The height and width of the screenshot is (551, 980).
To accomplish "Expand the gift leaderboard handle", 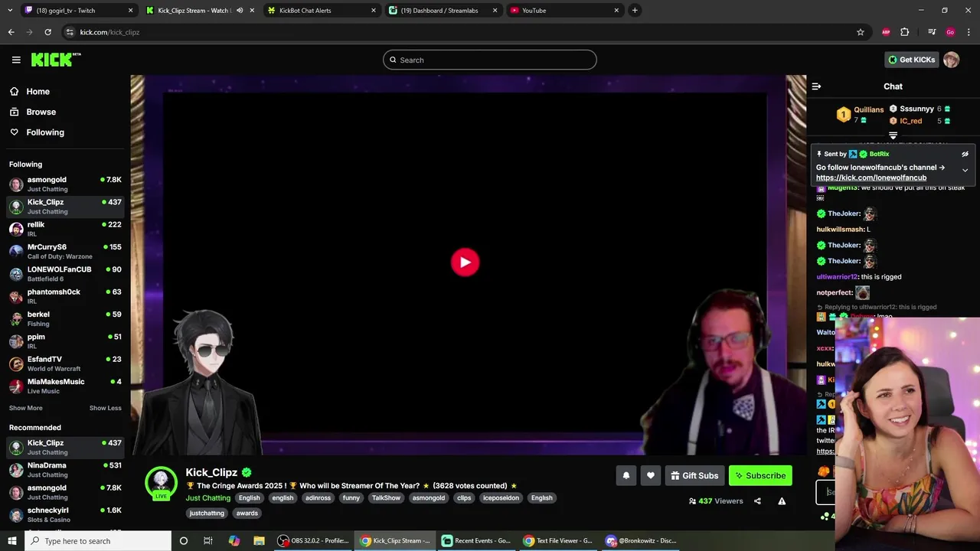I will (x=893, y=135).
